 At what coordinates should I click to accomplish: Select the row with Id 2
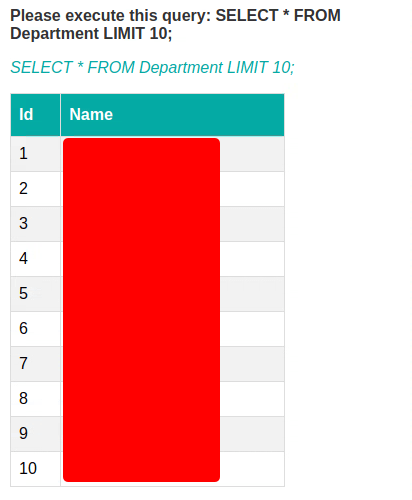click(x=147, y=189)
